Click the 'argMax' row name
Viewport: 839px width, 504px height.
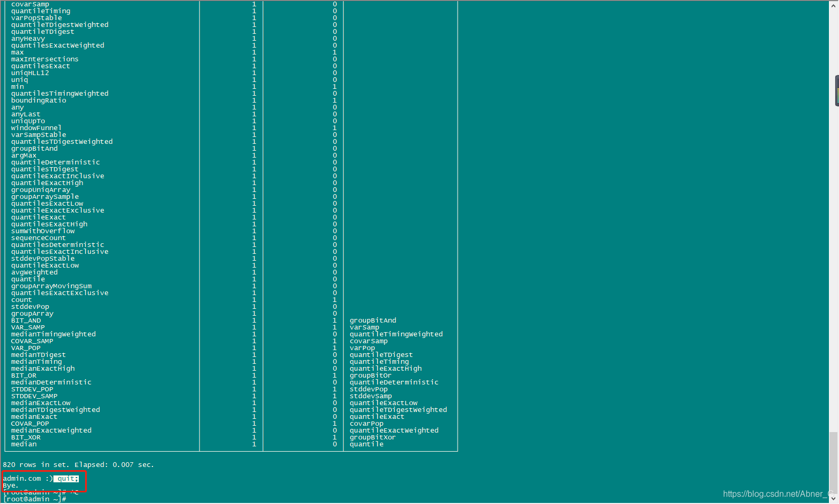[x=24, y=155]
